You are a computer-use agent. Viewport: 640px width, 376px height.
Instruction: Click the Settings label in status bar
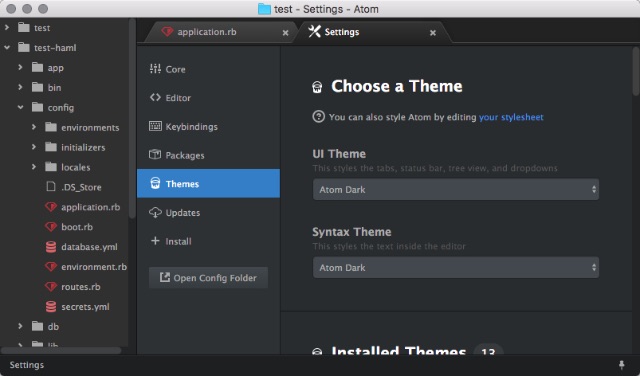click(27, 365)
